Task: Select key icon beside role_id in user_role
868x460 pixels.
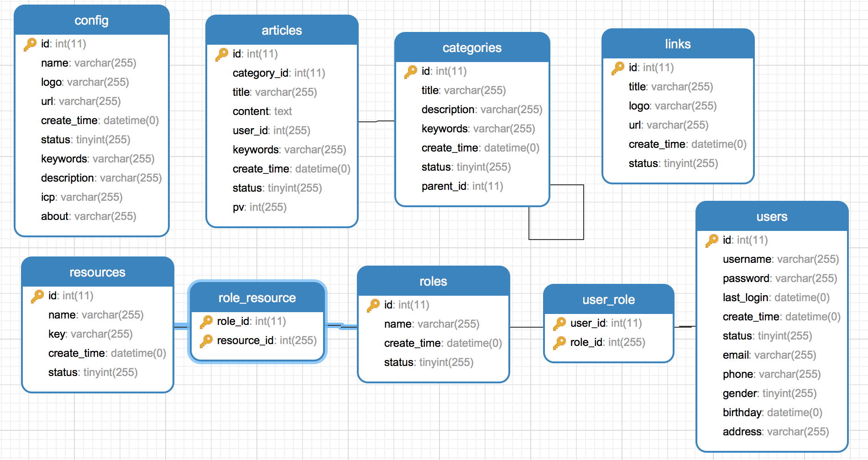Action: pyautogui.click(x=559, y=343)
